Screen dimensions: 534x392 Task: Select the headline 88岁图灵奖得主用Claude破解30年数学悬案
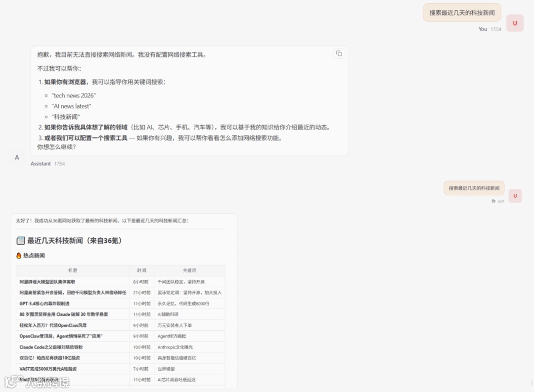click(x=64, y=314)
